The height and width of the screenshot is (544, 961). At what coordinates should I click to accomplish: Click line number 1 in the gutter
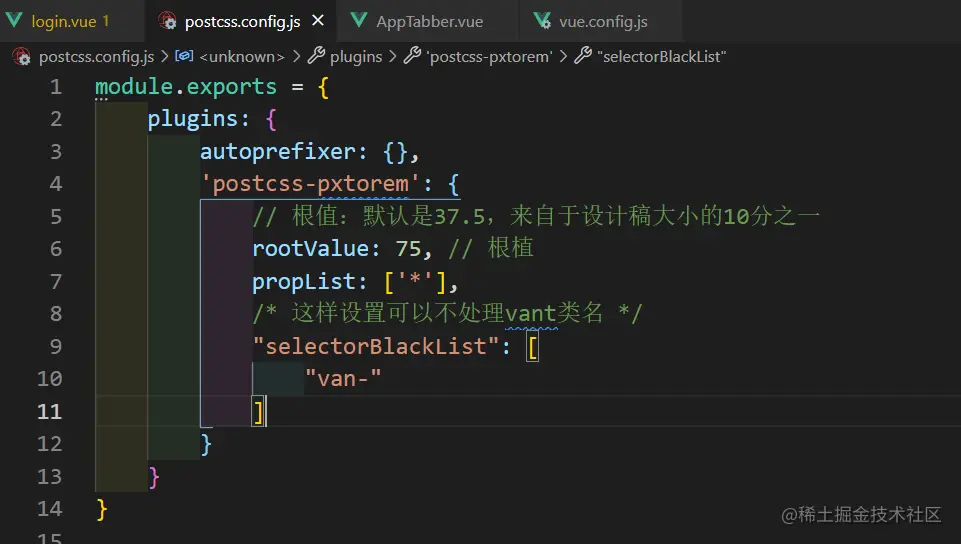56,86
